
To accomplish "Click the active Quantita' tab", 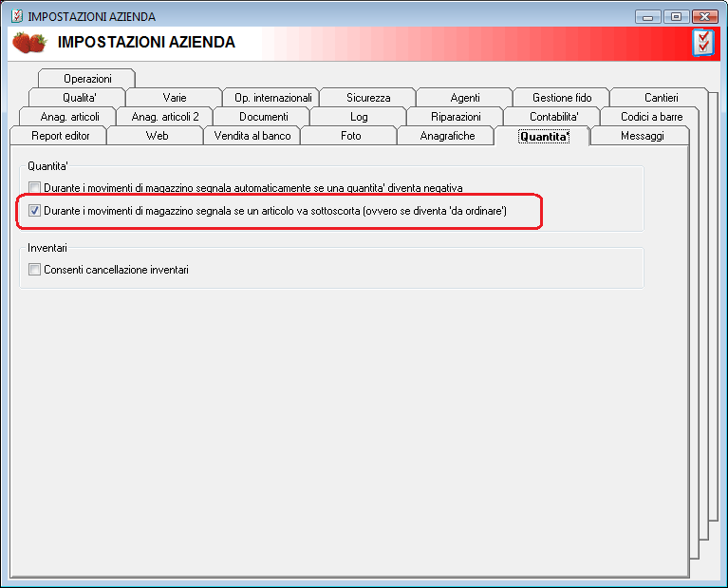I will click(543, 136).
